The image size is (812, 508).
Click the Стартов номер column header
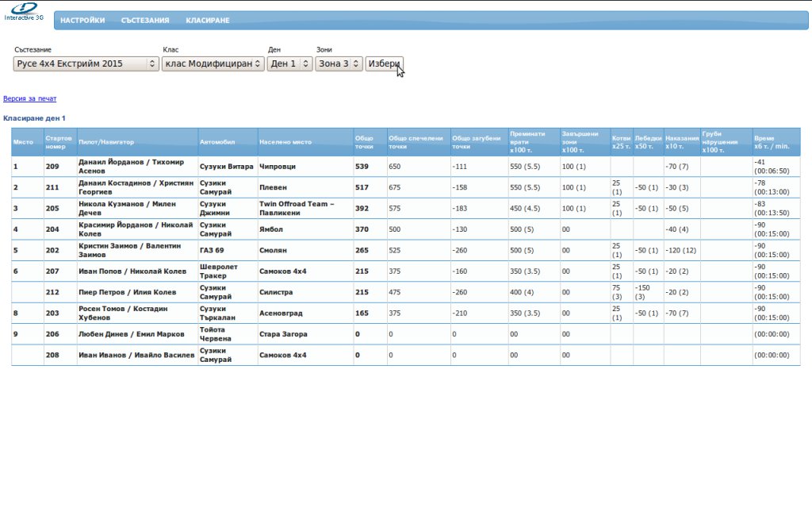click(59, 142)
